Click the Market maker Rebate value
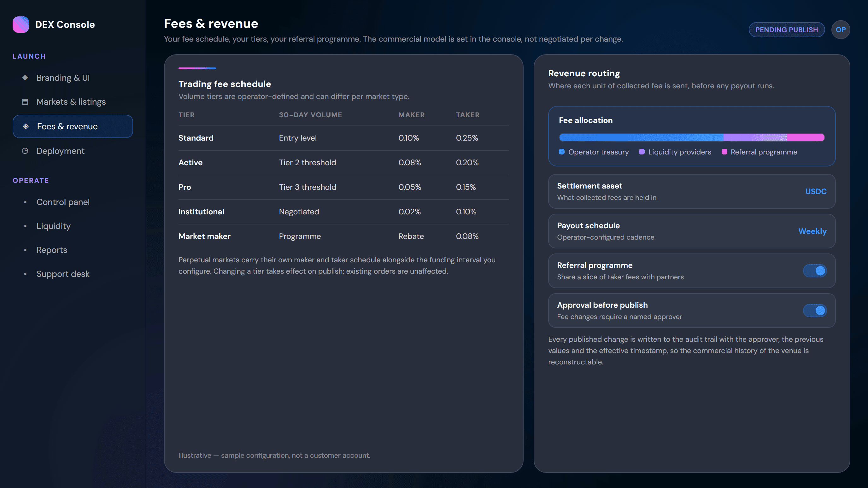The height and width of the screenshot is (488, 868). pos(411,236)
